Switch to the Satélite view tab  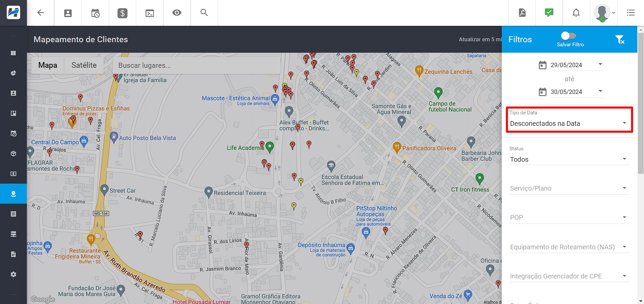click(84, 65)
